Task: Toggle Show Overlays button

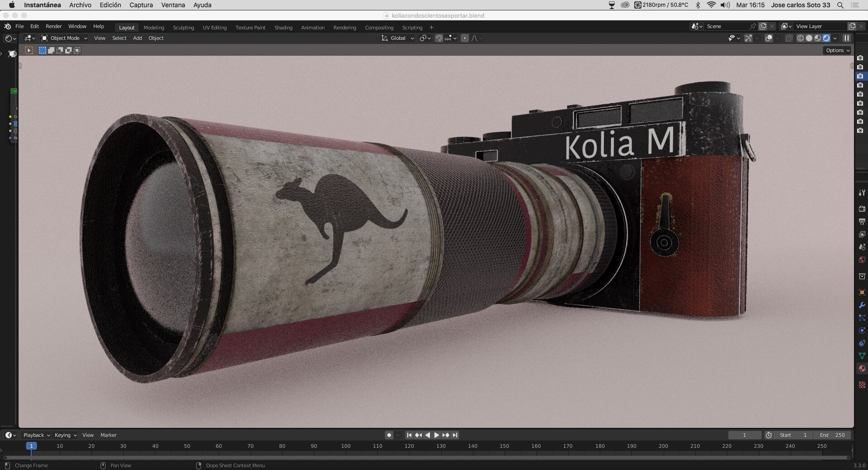Action: click(x=769, y=38)
